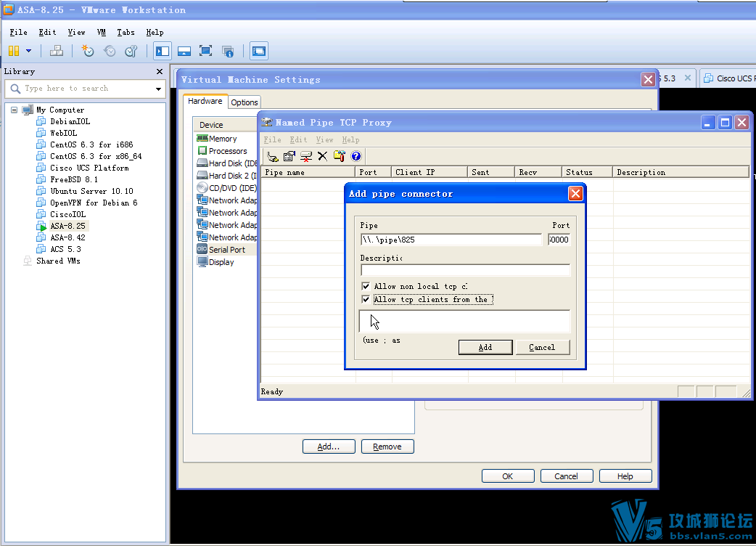Select the Hard Disk 2 device entry
This screenshot has width=756, height=546.
click(x=226, y=176)
